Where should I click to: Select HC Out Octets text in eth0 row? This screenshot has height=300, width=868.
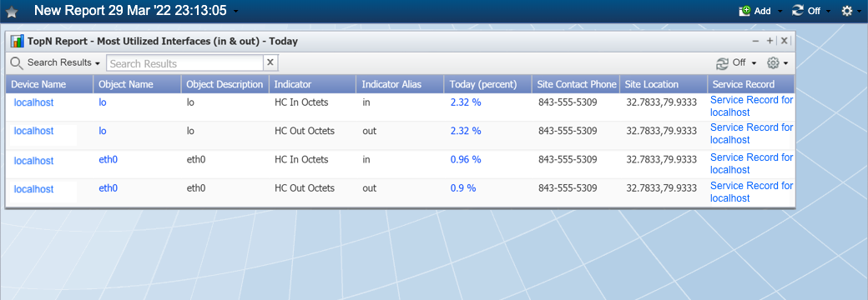pos(305,187)
